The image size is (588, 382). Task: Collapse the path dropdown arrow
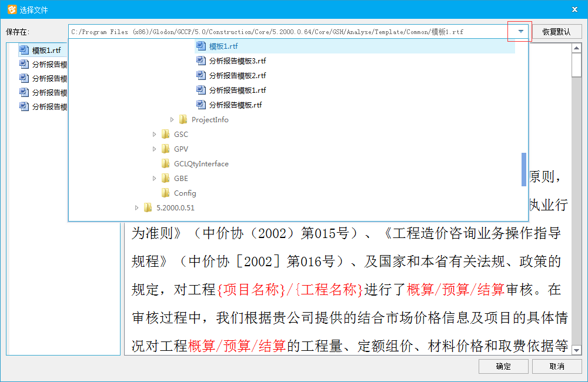coord(520,32)
